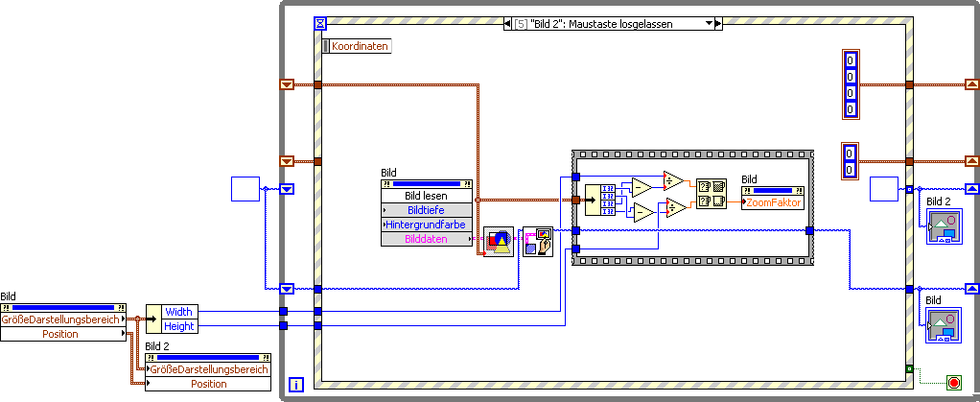Select the VI icon with colored shapes
This screenshot has width=980, height=402.
pos(498,242)
